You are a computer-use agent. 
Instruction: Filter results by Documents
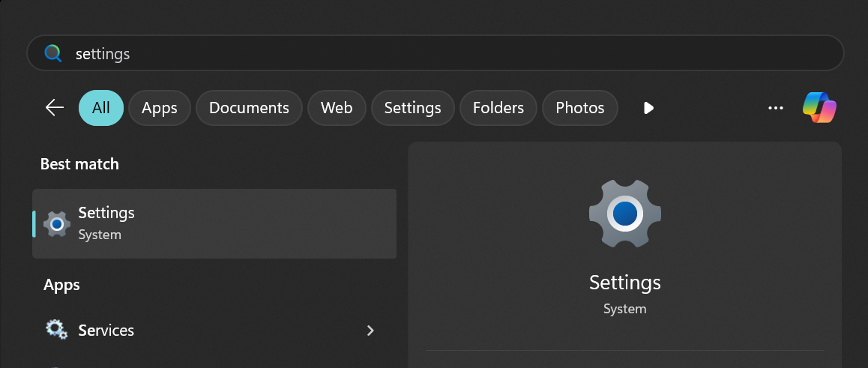pos(249,108)
